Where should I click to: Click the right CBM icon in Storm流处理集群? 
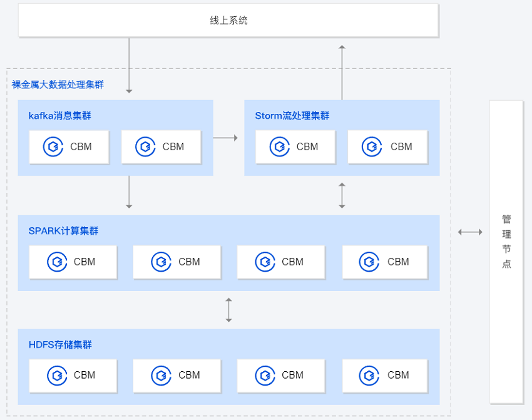pos(372,146)
